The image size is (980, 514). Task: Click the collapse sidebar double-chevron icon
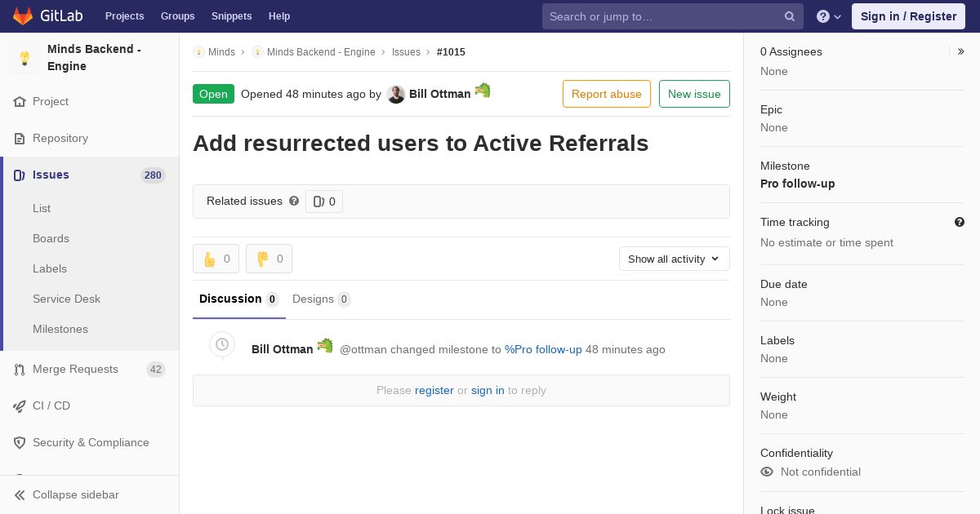pyautogui.click(x=20, y=495)
